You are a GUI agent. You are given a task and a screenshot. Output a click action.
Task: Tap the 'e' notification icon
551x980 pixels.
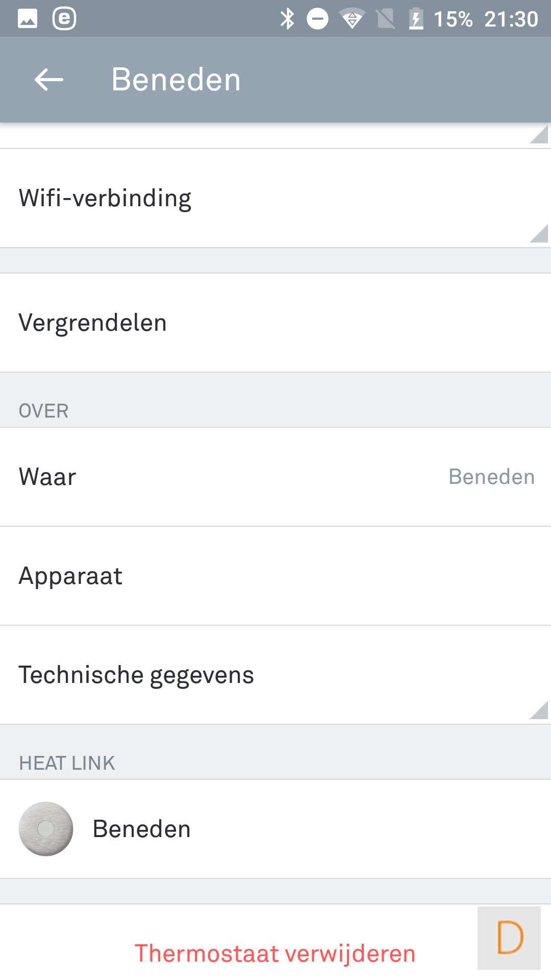pyautogui.click(x=64, y=19)
